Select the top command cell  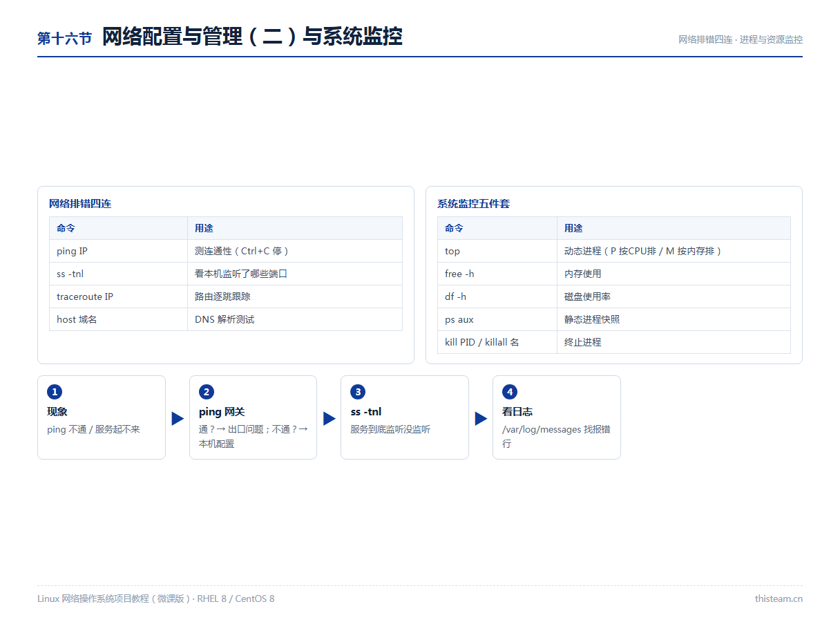coord(497,251)
